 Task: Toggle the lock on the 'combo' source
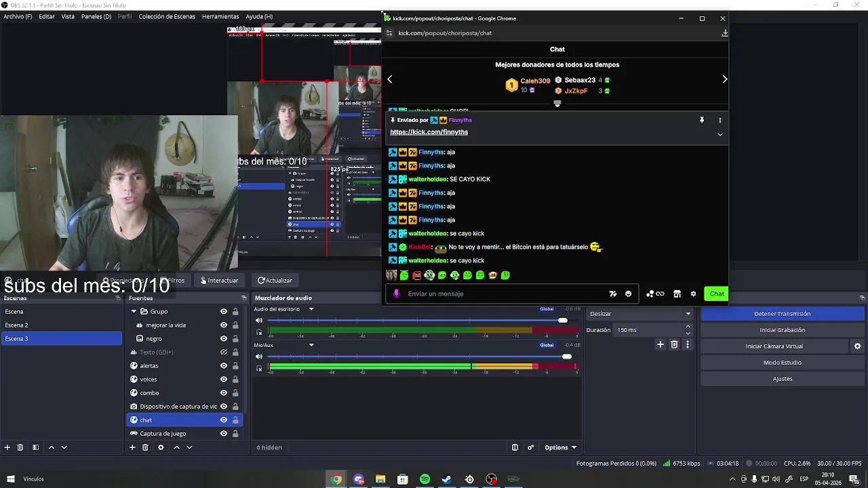(235, 393)
